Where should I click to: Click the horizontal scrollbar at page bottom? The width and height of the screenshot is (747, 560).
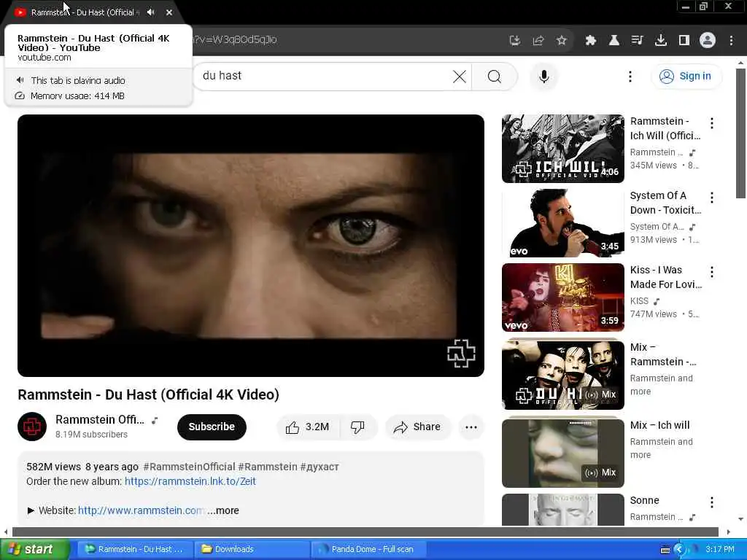click(x=365, y=532)
